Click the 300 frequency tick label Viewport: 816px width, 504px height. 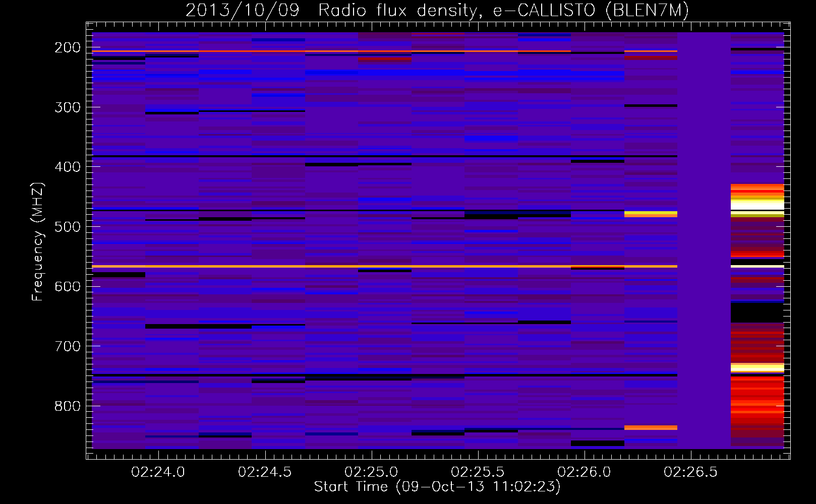pyautogui.click(x=68, y=107)
